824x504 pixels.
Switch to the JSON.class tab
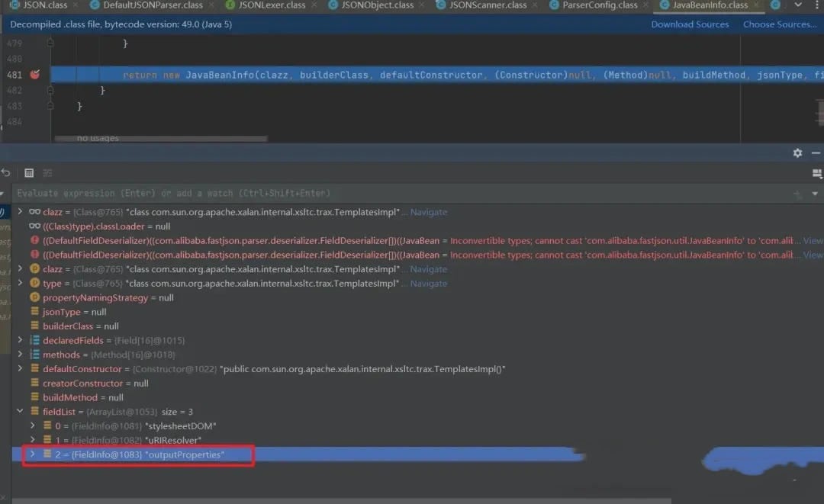[x=44, y=5]
